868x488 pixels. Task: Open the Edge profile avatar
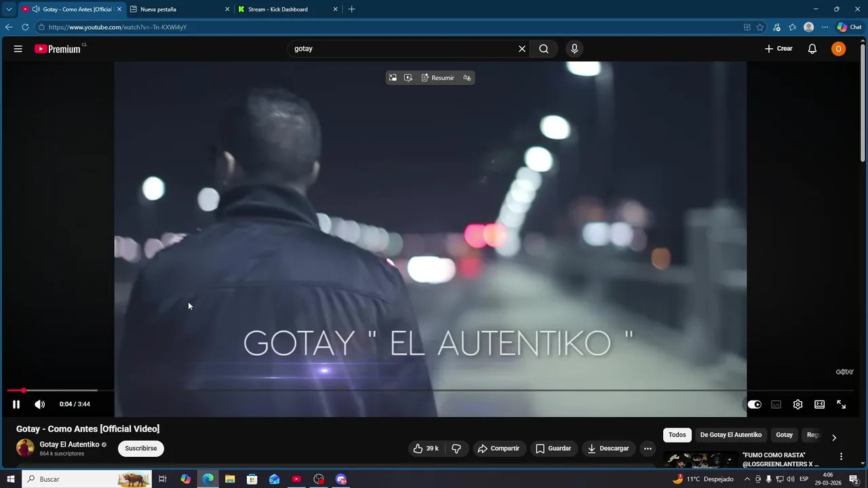808,27
